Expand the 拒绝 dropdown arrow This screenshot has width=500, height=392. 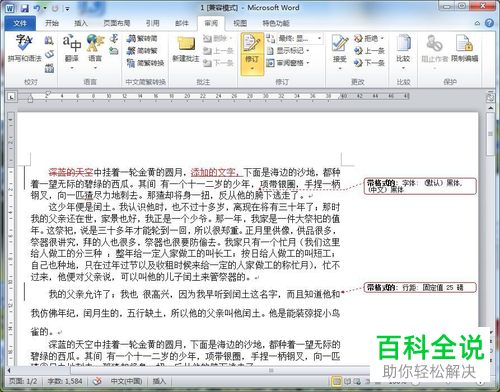(x=382, y=39)
